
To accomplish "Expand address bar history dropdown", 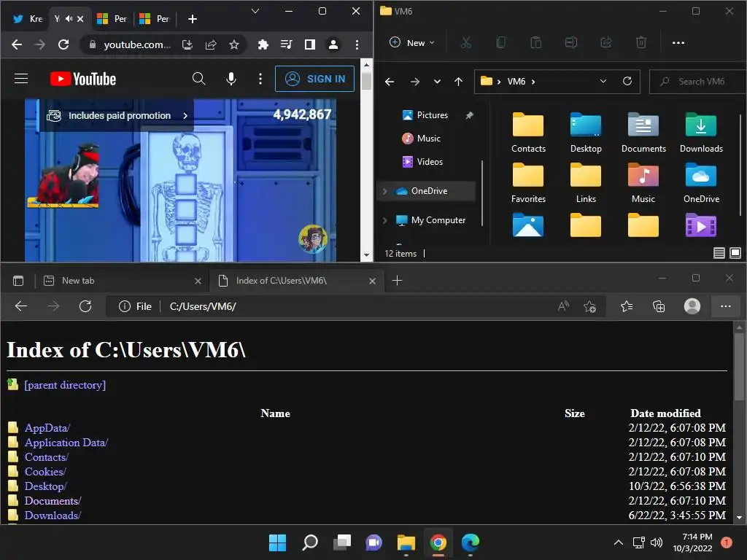I will (603, 81).
